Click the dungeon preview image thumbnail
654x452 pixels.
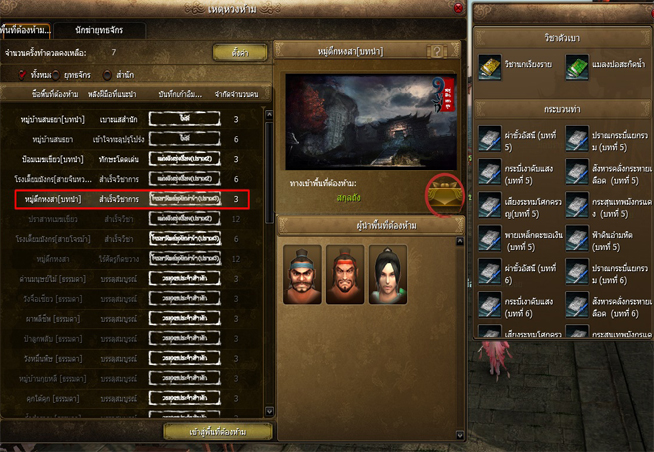(371, 121)
